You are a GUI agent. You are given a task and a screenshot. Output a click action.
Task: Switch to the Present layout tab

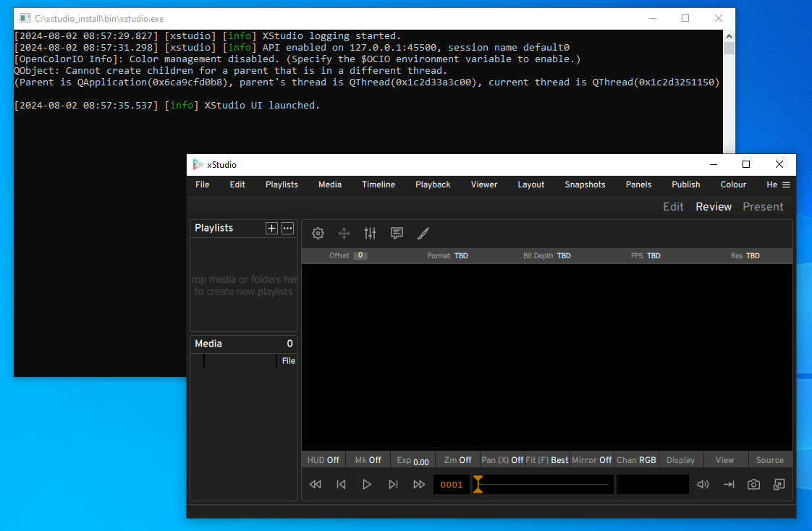tap(763, 206)
